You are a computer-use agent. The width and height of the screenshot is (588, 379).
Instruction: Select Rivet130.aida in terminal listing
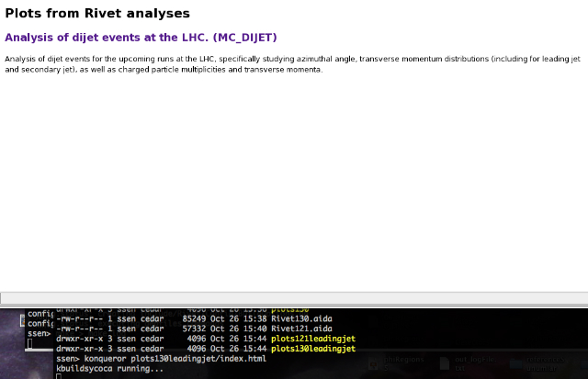point(301,318)
